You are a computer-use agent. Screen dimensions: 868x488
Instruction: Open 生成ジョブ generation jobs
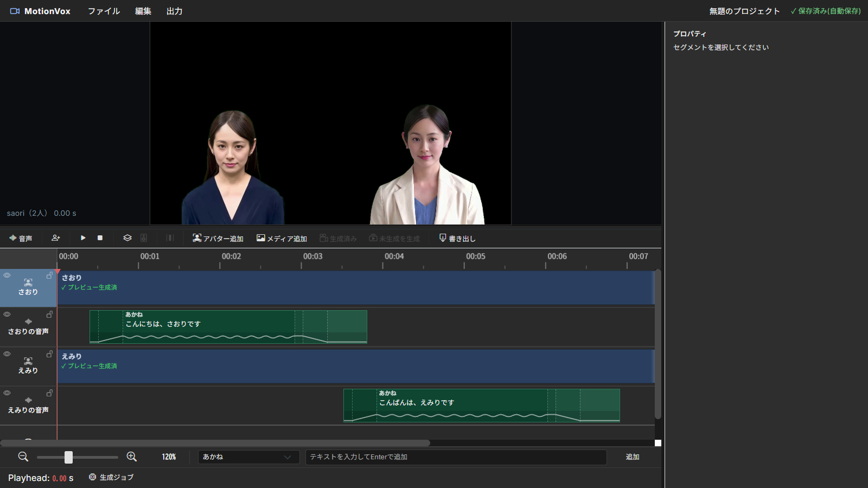[x=111, y=477]
